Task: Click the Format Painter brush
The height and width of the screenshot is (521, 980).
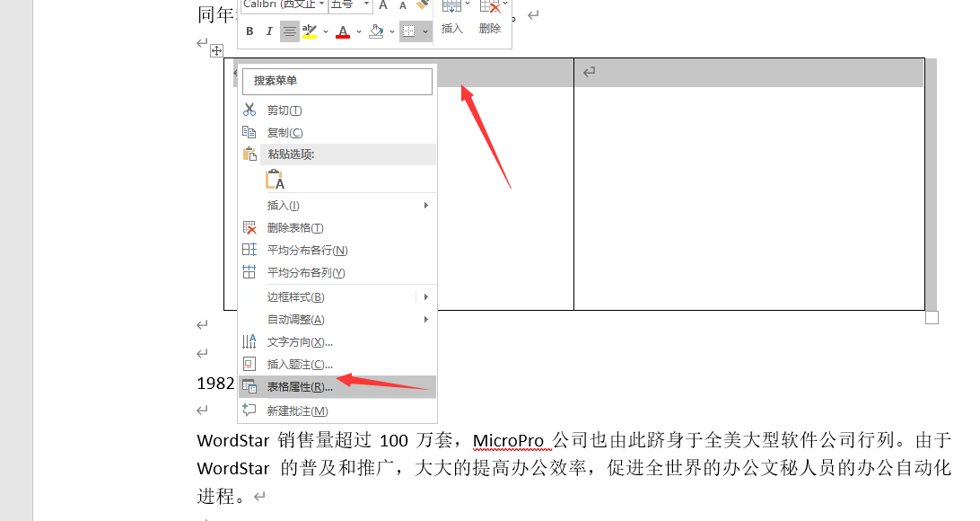Action: pos(423,5)
